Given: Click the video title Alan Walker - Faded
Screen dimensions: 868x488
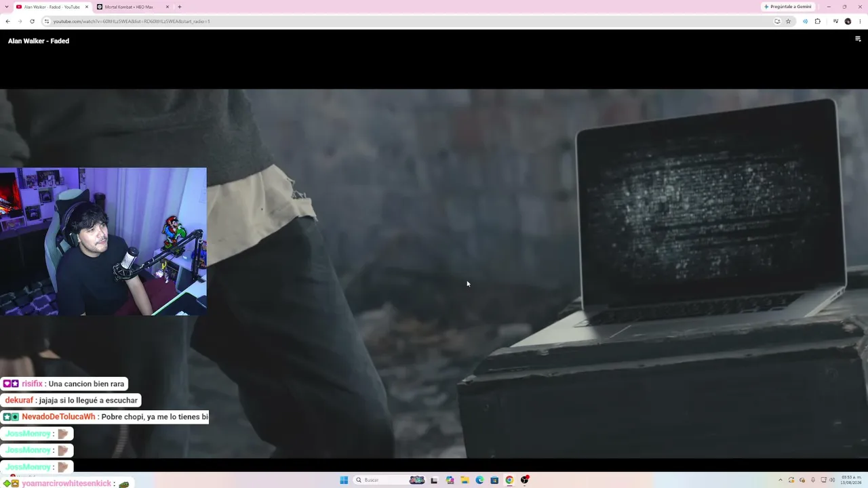Looking at the screenshot, I should pyautogui.click(x=39, y=41).
